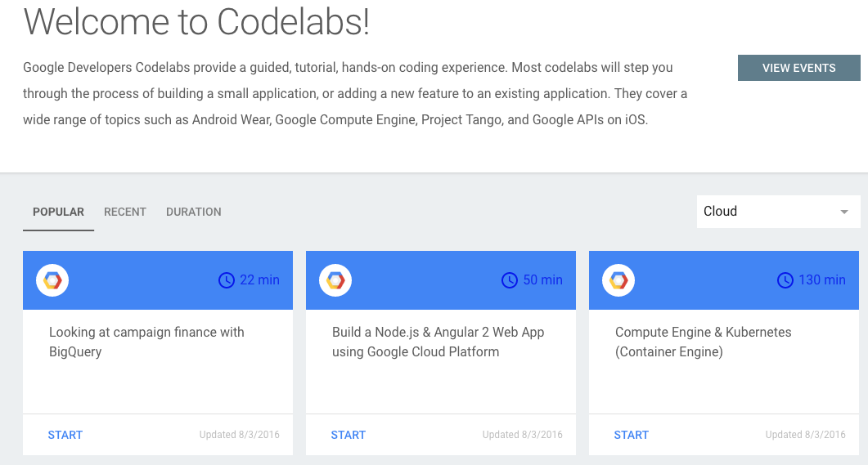868x465 pixels.
Task: Click the Cloud Platform logo on the Node.js Angular card
Action: 335,280
